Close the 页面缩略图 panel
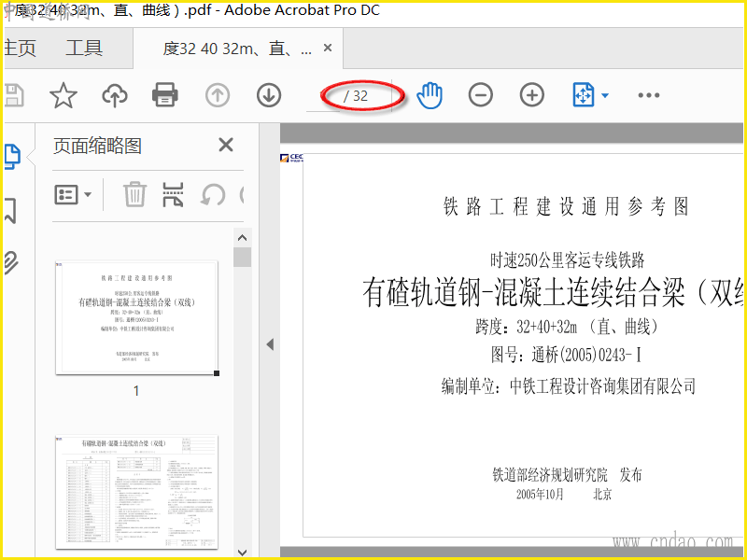This screenshot has height=560, width=747. [x=226, y=145]
